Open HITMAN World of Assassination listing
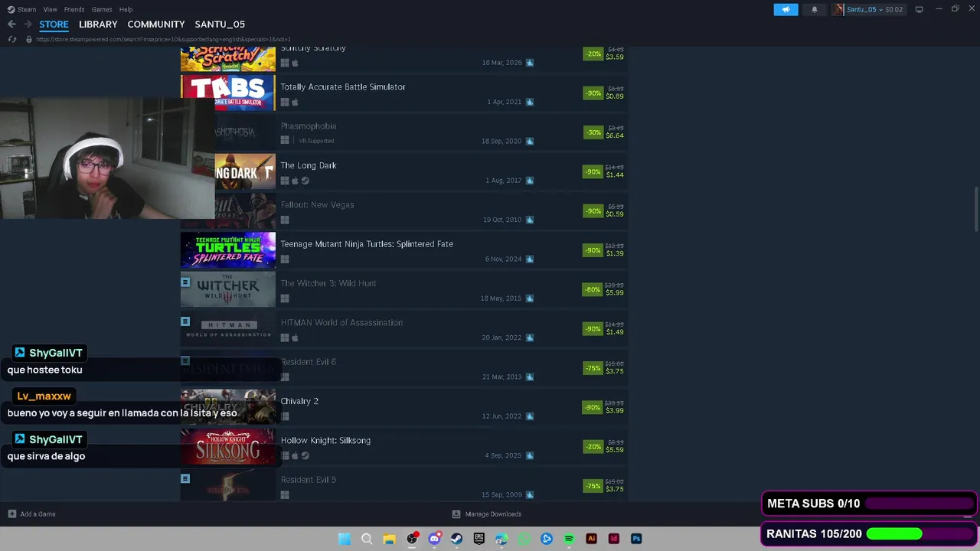Viewport: 980px width, 551px height. point(341,322)
